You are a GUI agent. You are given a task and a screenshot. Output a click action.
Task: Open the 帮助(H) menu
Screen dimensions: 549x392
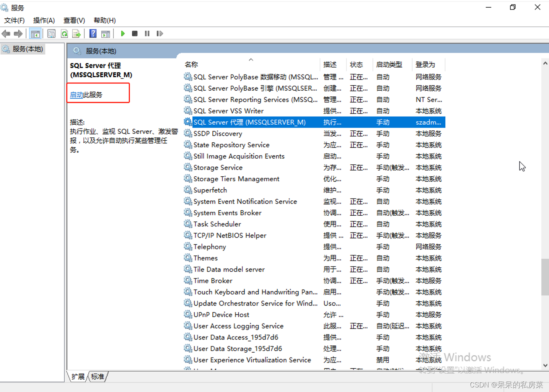(x=104, y=20)
